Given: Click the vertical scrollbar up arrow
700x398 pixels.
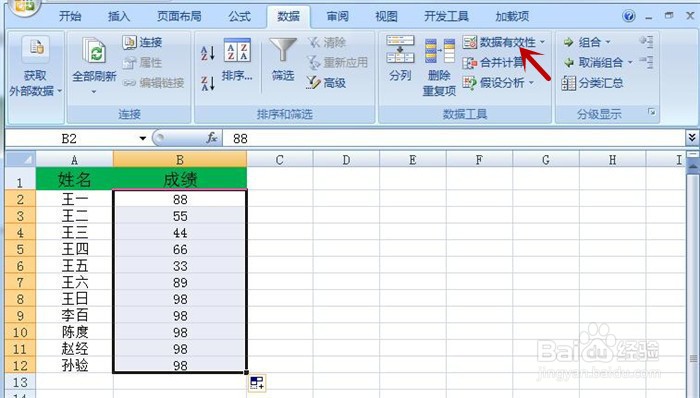Looking at the screenshot, I should point(693,167).
